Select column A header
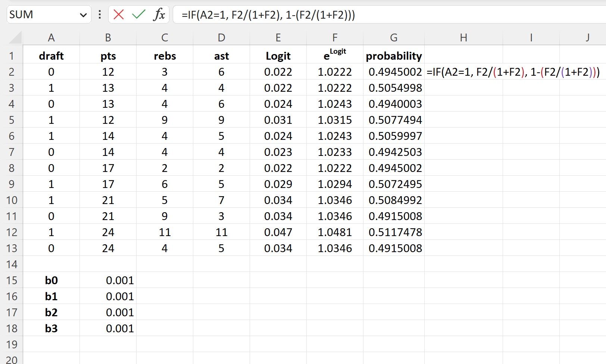The height and width of the screenshot is (364, 606). tap(51, 38)
